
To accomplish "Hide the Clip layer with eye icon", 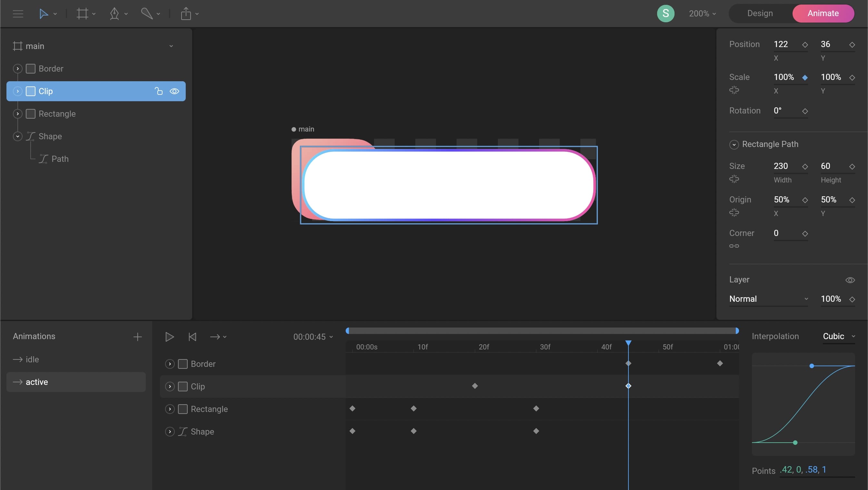I will click(174, 91).
